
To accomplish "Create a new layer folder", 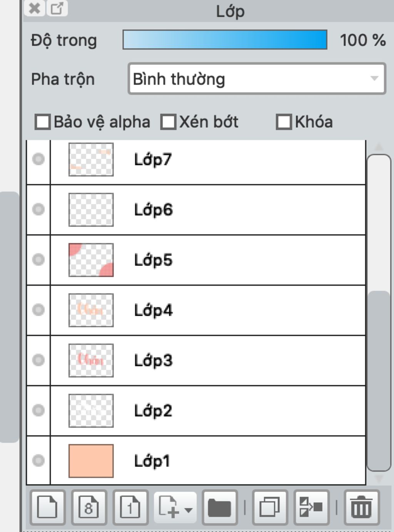I will click(x=219, y=507).
